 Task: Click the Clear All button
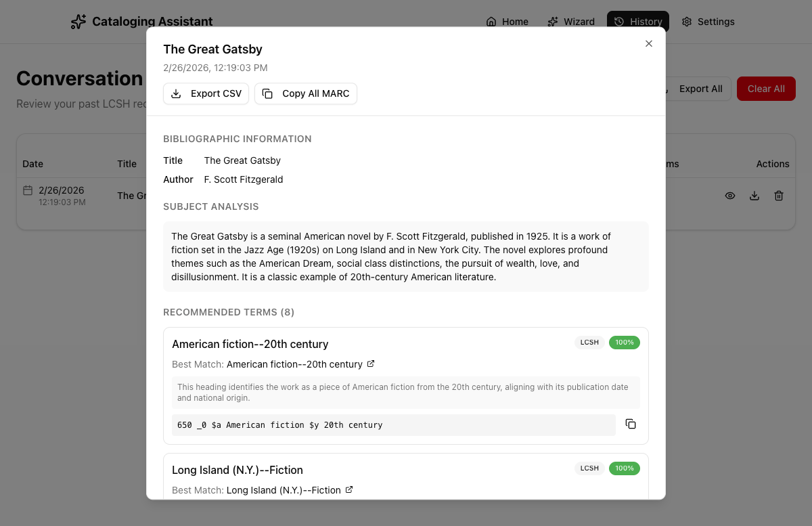(x=765, y=89)
